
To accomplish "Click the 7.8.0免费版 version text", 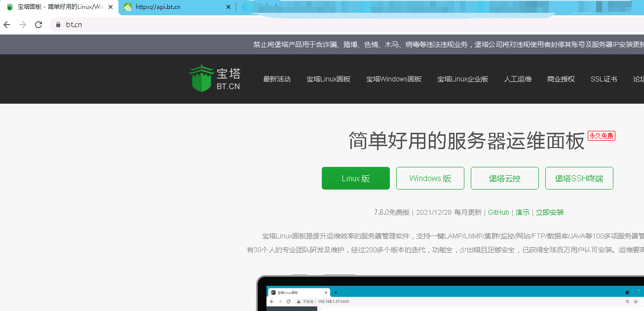I will (392, 212).
